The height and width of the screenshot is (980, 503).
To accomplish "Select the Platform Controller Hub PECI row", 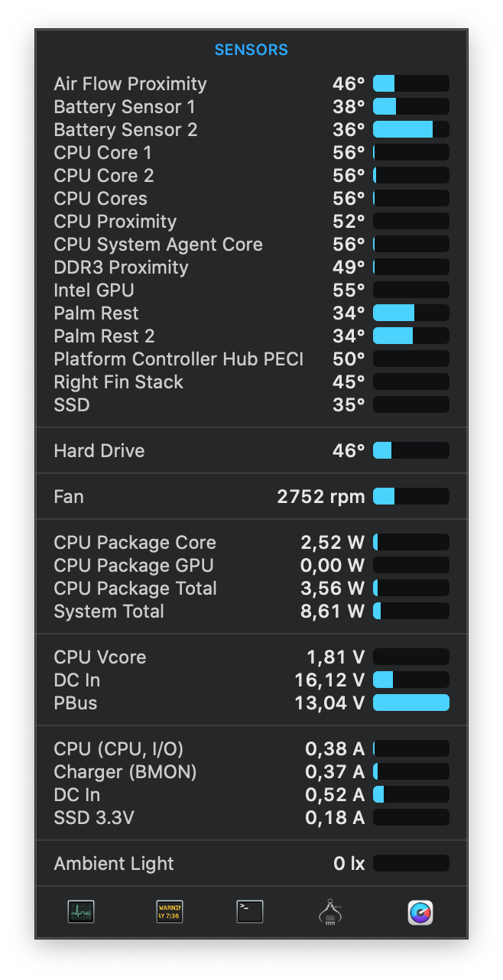I will coord(177,359).
